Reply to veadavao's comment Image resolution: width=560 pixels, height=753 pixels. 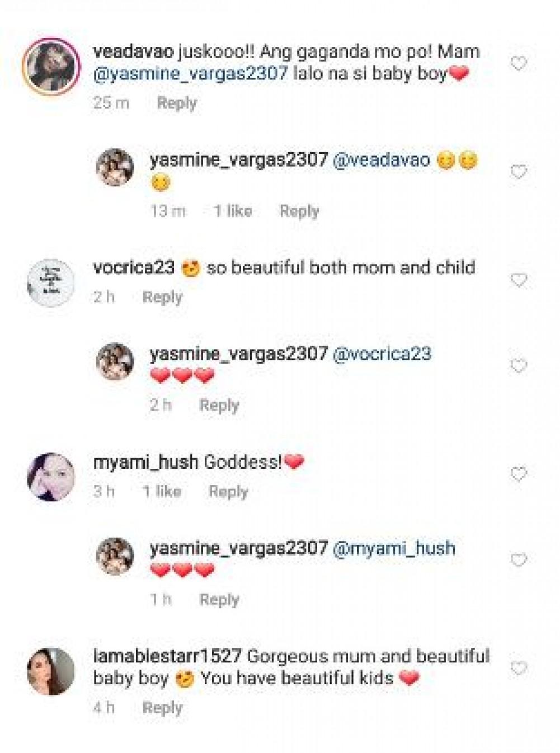(177, 103)
